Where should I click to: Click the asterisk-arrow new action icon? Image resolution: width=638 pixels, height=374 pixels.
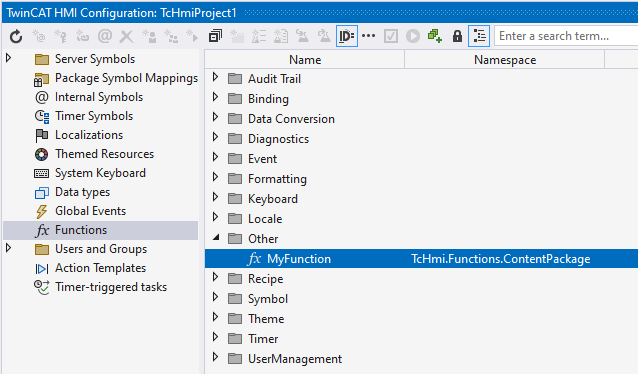coord(192,36)
